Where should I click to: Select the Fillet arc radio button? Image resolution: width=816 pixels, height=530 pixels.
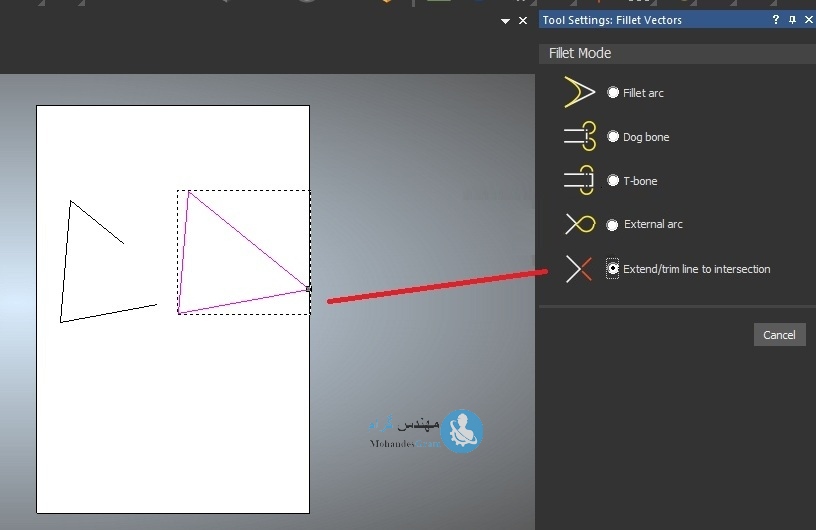tap(613, 93)
